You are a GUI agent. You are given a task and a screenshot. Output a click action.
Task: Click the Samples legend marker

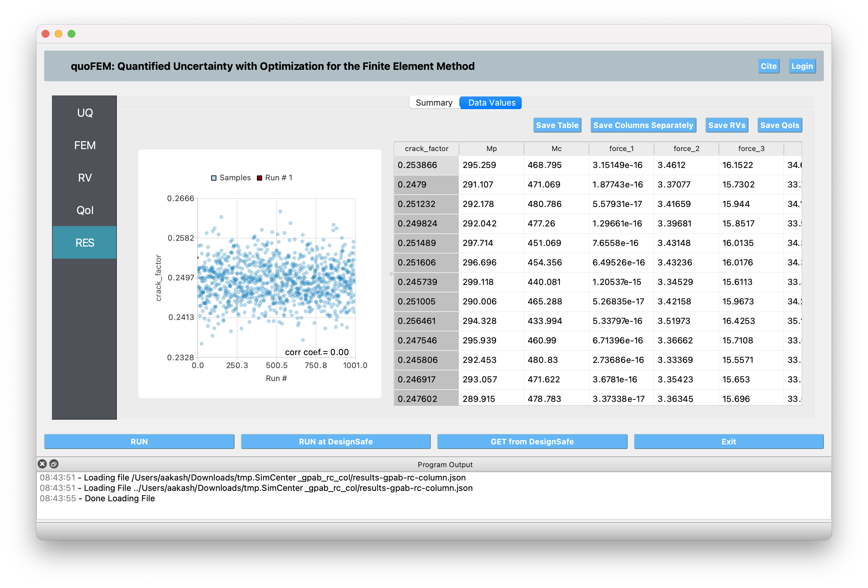click(x=214, y=178)
